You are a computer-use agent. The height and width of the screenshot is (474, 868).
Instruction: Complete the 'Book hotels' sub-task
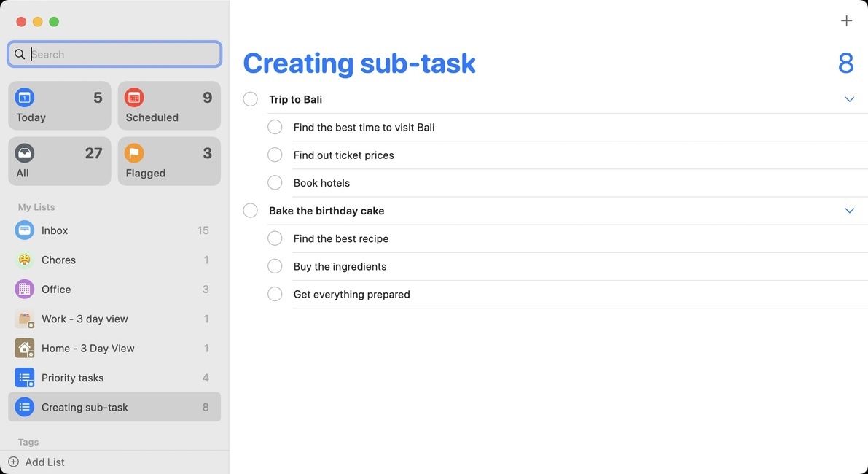pyautogui.click(x=275, y=182)
